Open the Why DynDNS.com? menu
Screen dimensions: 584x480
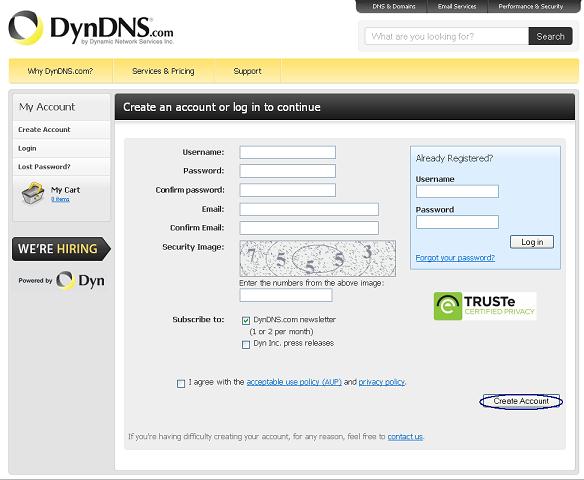tap(60, 71)
